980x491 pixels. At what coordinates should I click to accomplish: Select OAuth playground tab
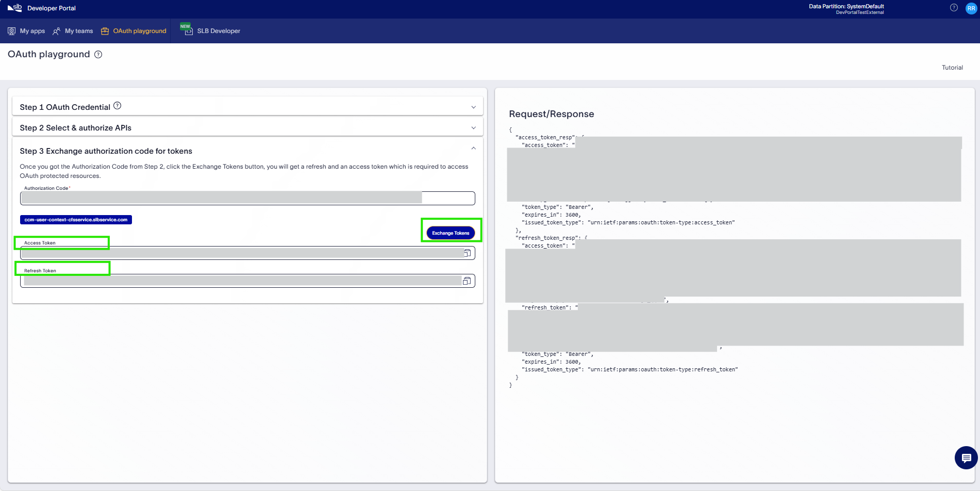[134, 31]
